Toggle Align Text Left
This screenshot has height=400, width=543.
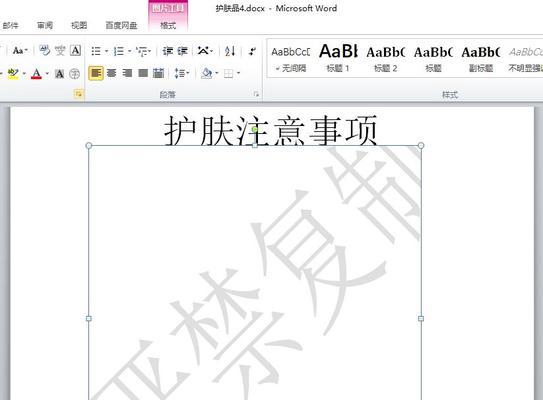tap(96, 73)
